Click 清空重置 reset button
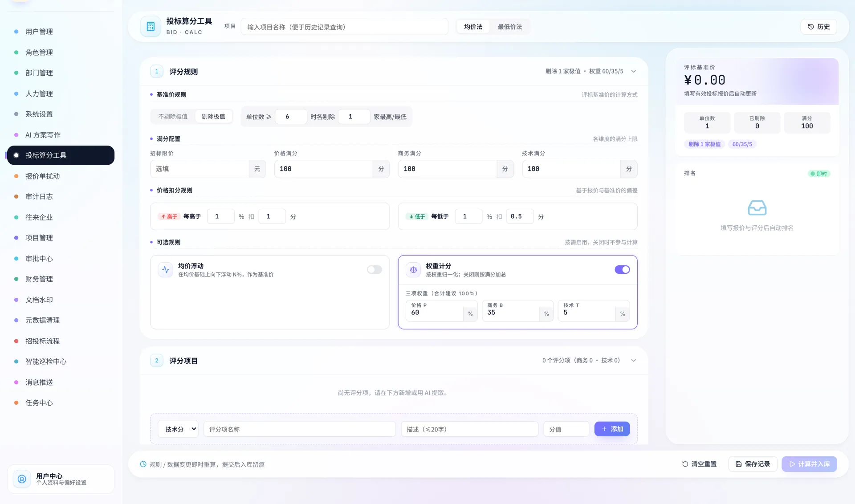 (x=700, y=464)
